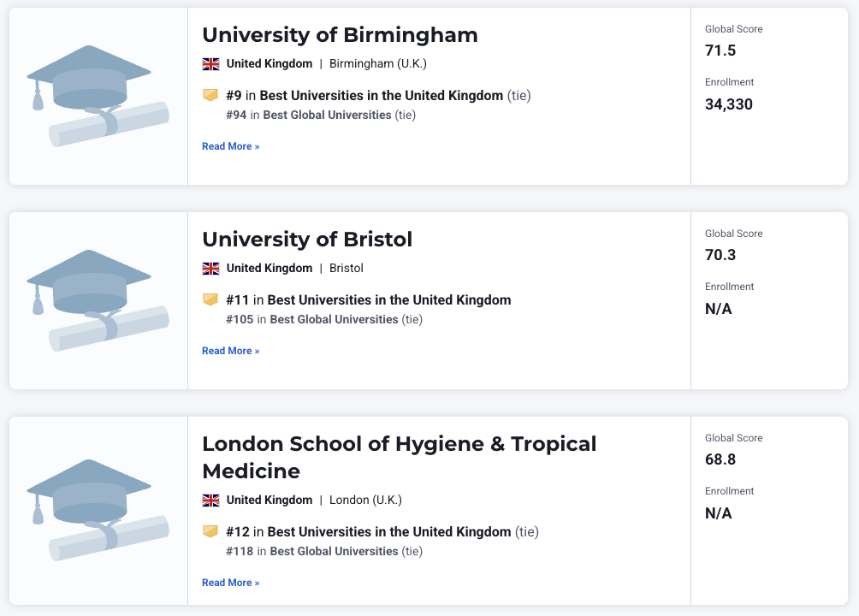Click Read More under London School of Hygiene
Screen dimensions: 859x616
point(230,583)
